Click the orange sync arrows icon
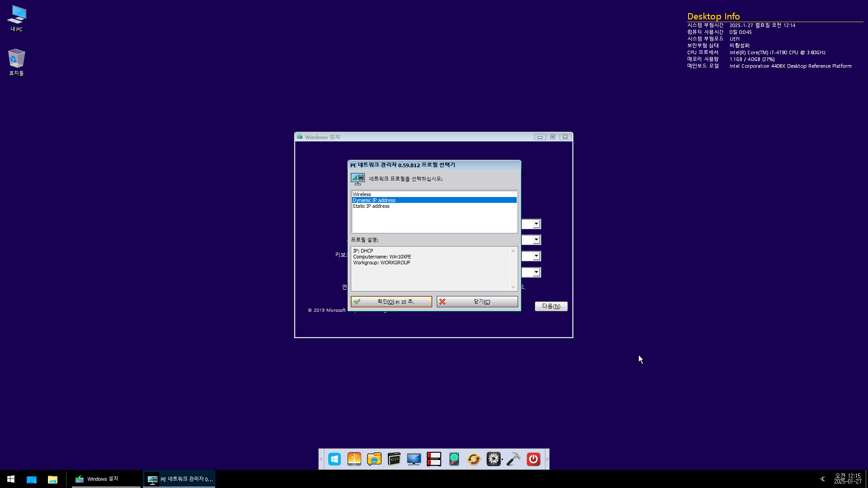Viewport: 868px width, 488px height. click(474, 459)
